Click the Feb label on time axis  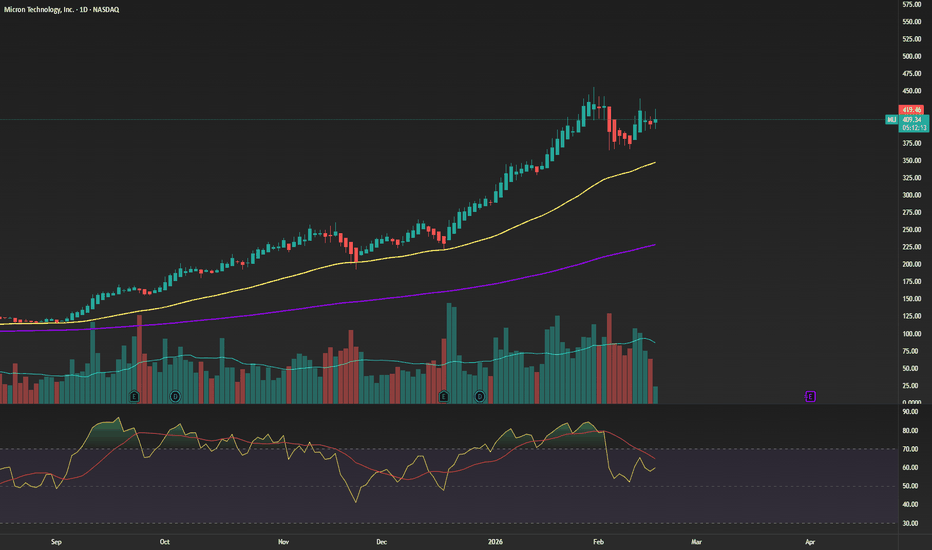click(x=598, y=541)
